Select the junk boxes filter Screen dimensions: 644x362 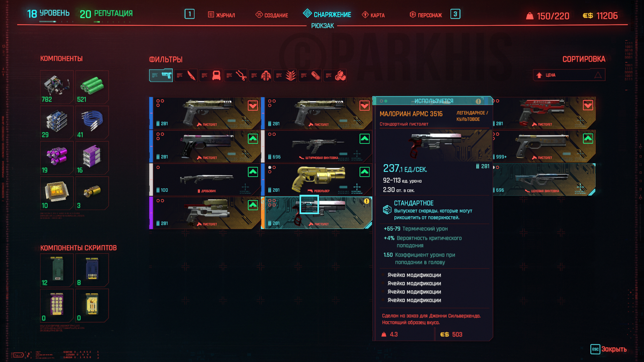[334, 75]
